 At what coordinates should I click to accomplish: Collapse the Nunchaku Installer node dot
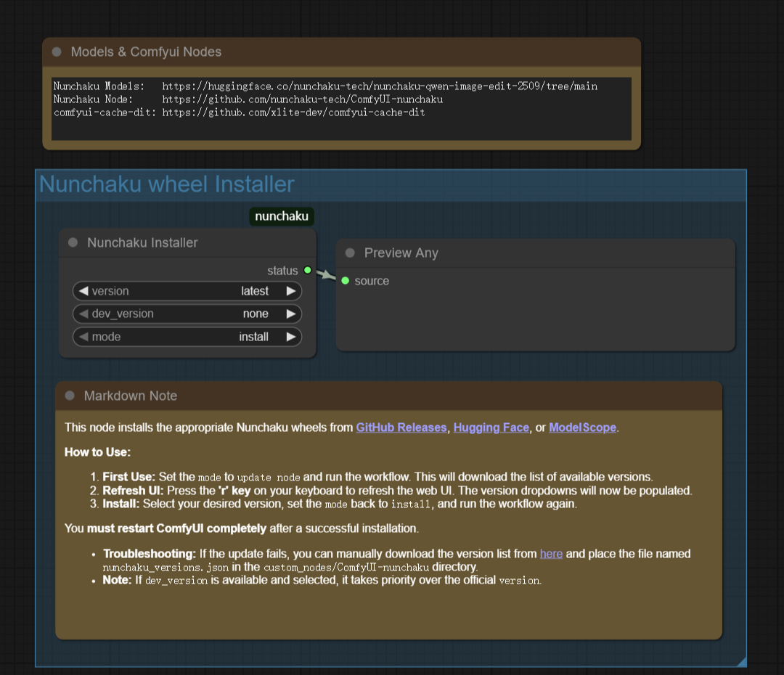(73, 242)
